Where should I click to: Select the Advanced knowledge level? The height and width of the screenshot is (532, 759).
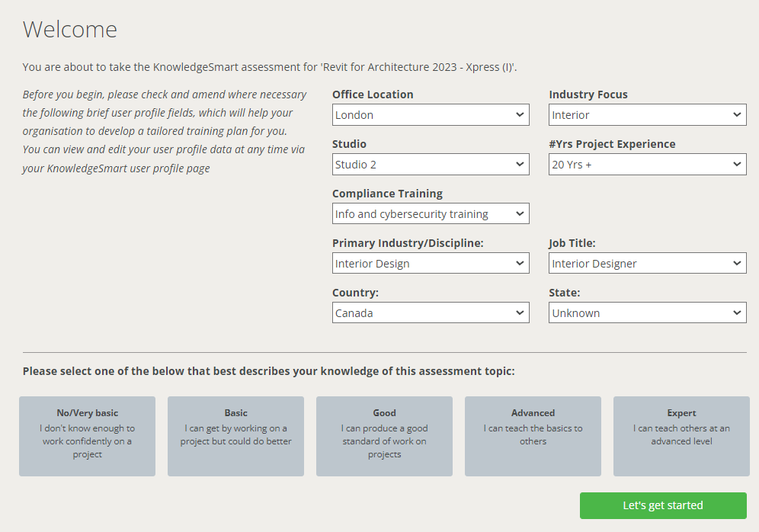[x=533, y=436]
